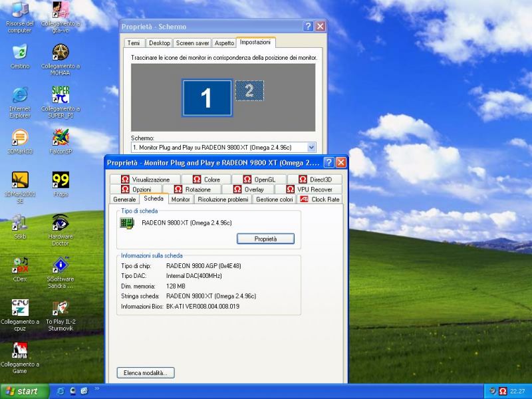
Task: Select the FalconSP desktop icon
Action: (61, 142)
